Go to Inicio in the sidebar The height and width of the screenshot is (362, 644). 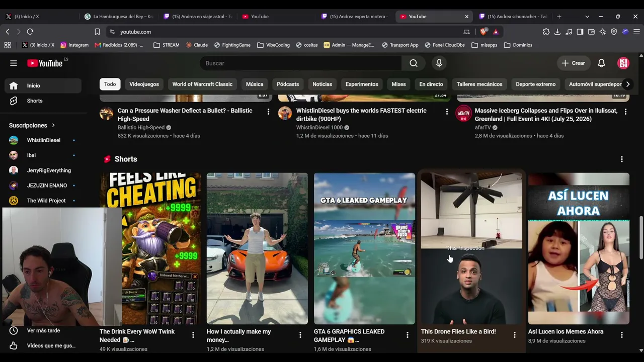coord(43,85)
